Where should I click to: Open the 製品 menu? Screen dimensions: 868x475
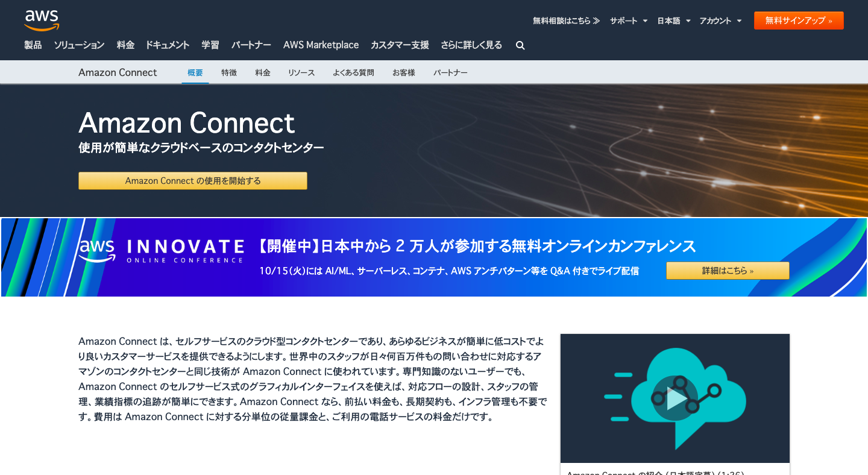click(x=33, y=45)
